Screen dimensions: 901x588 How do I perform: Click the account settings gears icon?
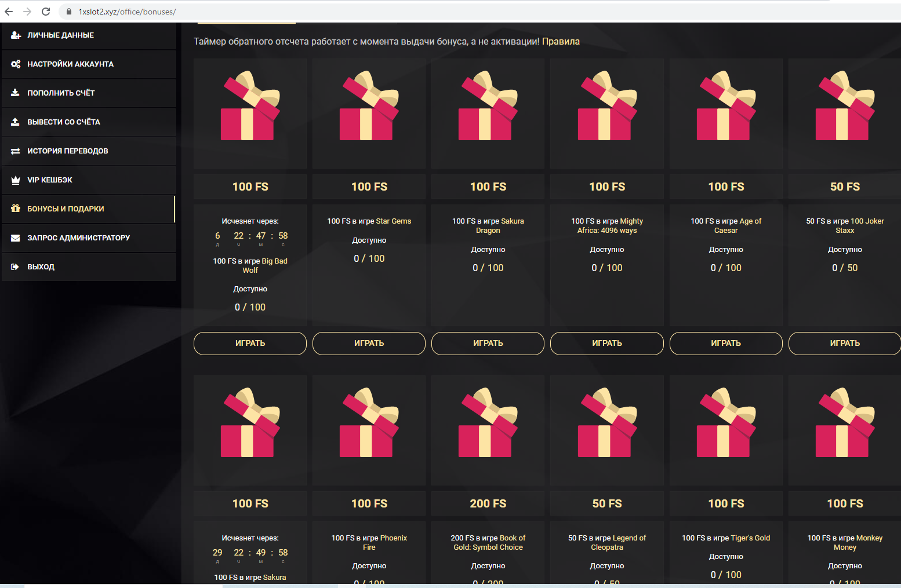pyautogui.click(x=16, y=64)
